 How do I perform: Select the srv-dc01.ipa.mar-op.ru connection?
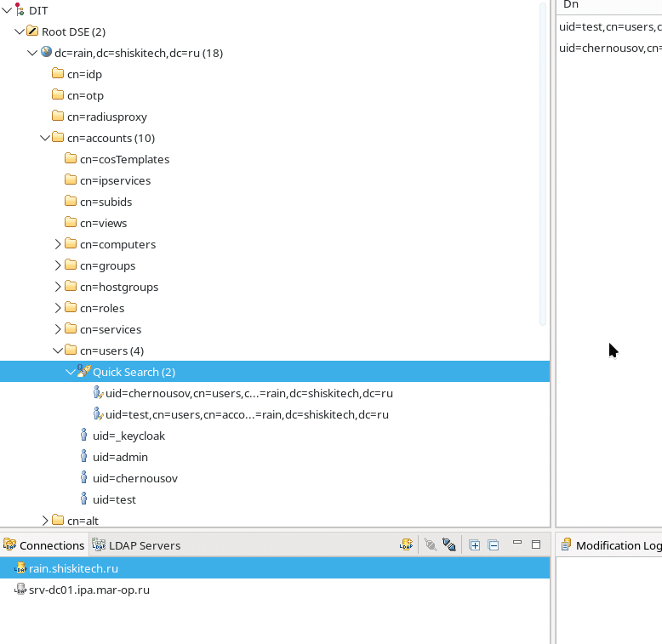tap(275, 590)
